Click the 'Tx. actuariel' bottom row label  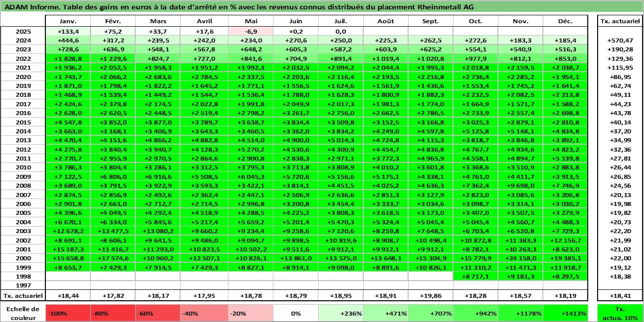[x=22, y=295]
